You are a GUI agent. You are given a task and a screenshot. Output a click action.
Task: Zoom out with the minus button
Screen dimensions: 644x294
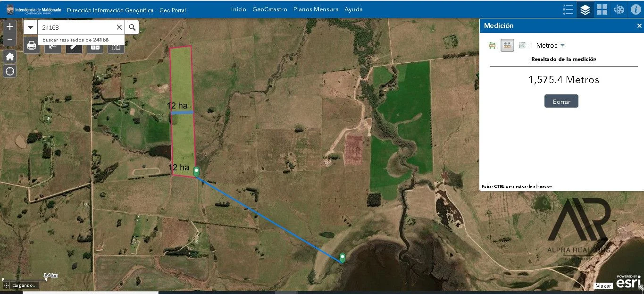point(9,39)
